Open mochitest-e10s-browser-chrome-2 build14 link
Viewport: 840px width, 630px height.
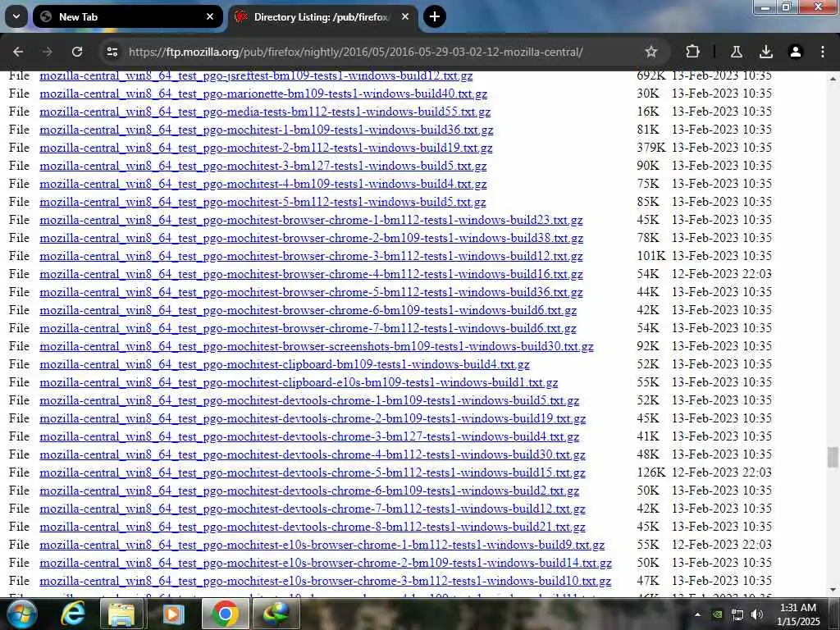[x=326, y=563]
